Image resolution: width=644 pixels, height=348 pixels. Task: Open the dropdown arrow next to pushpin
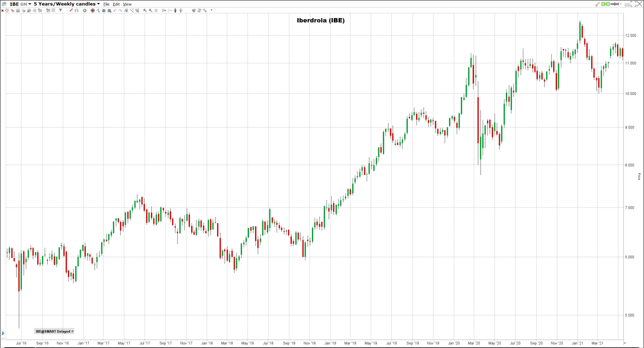tap(621, 4)
